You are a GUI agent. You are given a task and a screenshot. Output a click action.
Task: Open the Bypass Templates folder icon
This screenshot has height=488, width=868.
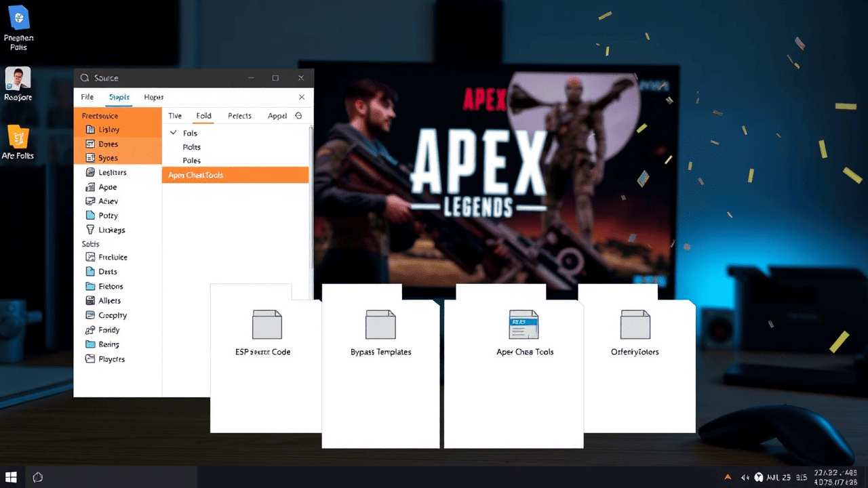(380, 325)
